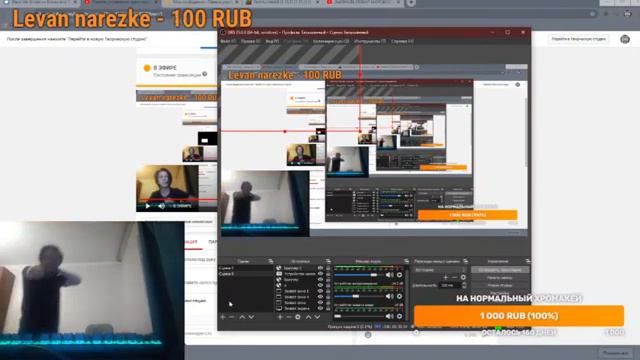The height and width of the screenshot is (360, 640).
Task: Lock the topmost source in Sources list
Action: pyautogui.click(x=328, y=268)
